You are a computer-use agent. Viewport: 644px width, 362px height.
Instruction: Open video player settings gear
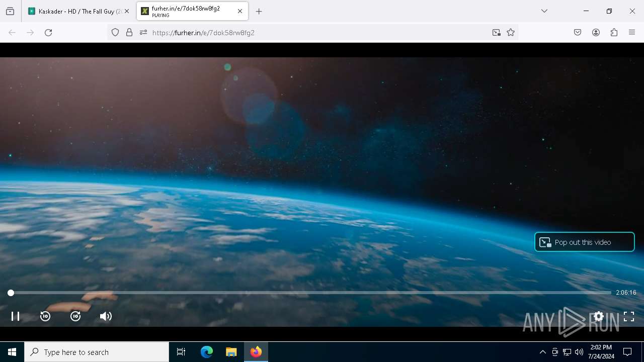click(599, 316)
